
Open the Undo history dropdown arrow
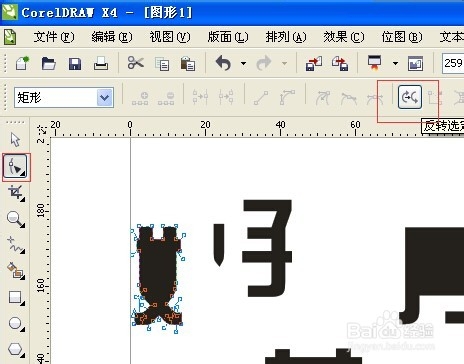tap(244, 63)
